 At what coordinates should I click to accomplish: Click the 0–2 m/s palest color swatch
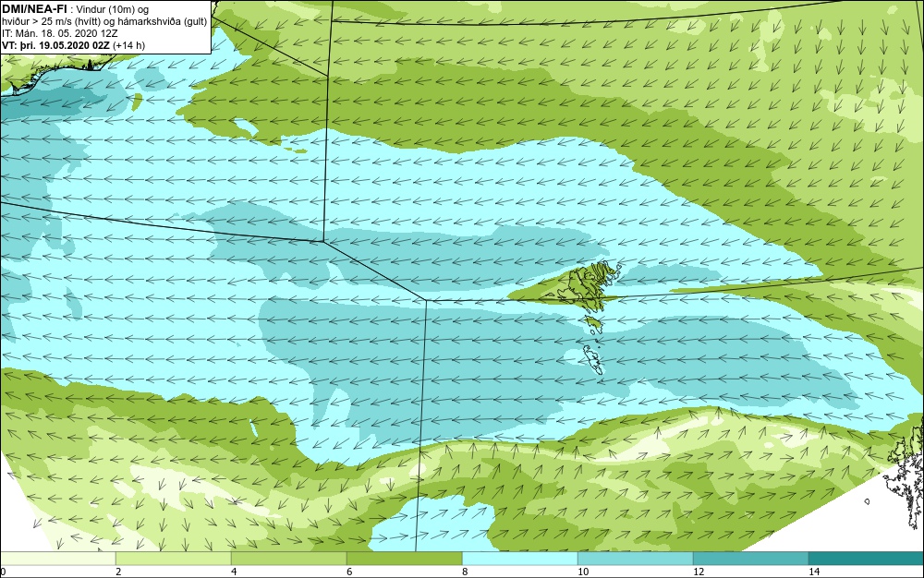57,559
